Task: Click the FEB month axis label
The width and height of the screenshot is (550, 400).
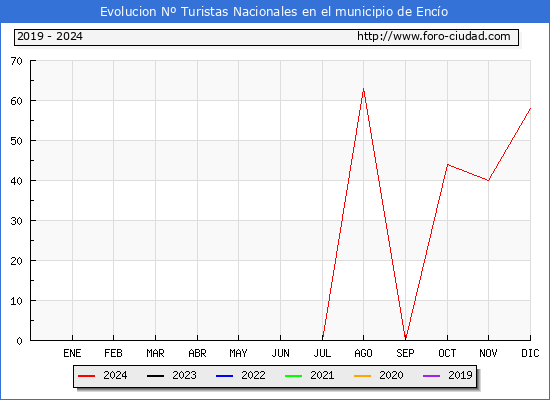Action: (x=113, y=353)
